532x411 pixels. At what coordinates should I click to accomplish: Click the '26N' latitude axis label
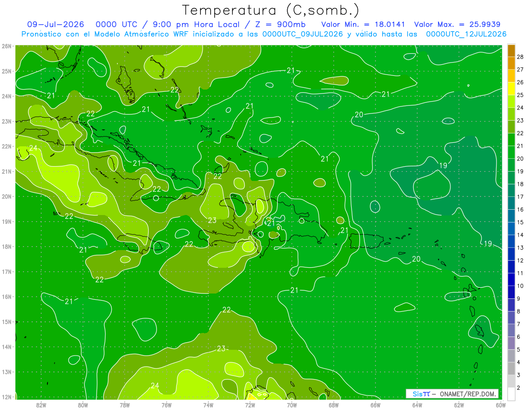(x=7, y=46)
